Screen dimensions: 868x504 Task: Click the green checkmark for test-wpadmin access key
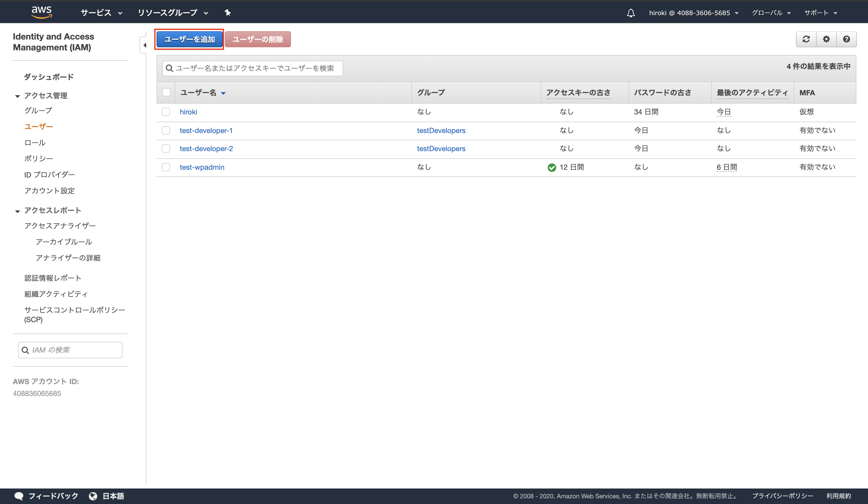(x=552, y=168)
